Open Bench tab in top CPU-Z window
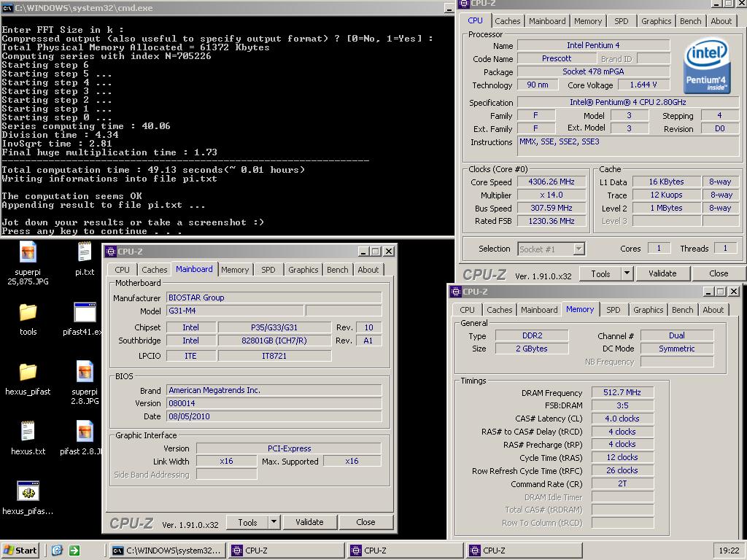Screen dimensions: 747x560 (x=690, y=21)
